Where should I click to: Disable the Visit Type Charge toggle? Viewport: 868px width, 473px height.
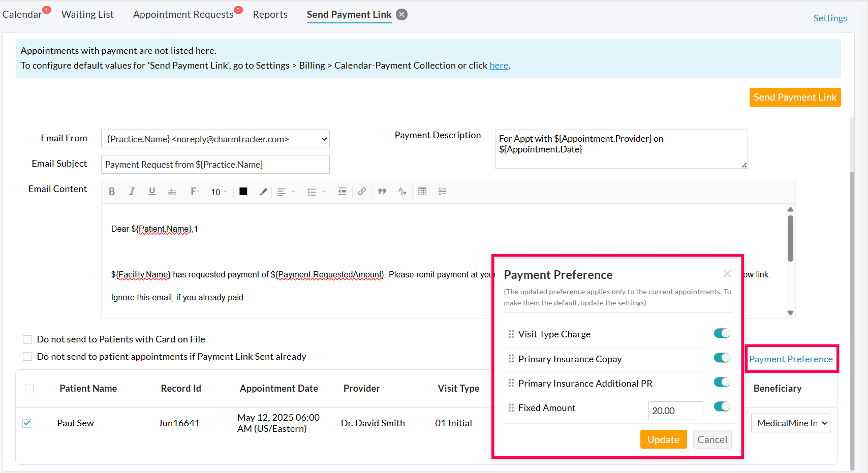(721, 333)
